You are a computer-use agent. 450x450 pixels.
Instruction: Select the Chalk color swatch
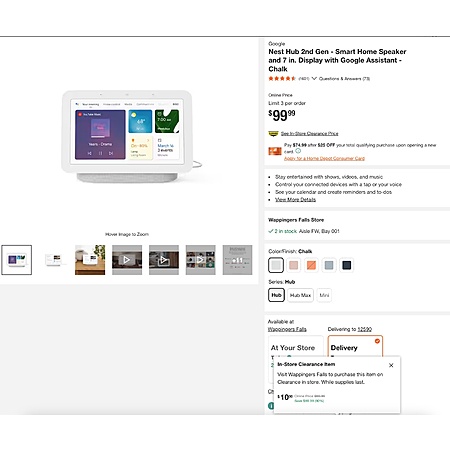point(276,265)
